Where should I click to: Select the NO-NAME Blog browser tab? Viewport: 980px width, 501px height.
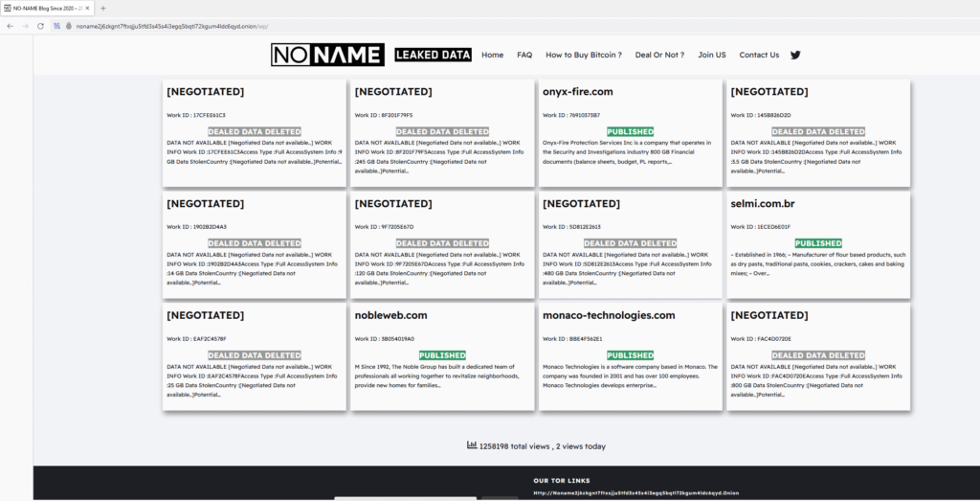click(46, 8)
